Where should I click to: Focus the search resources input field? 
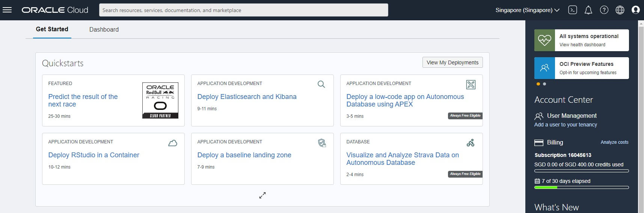(x=244, y=10)
